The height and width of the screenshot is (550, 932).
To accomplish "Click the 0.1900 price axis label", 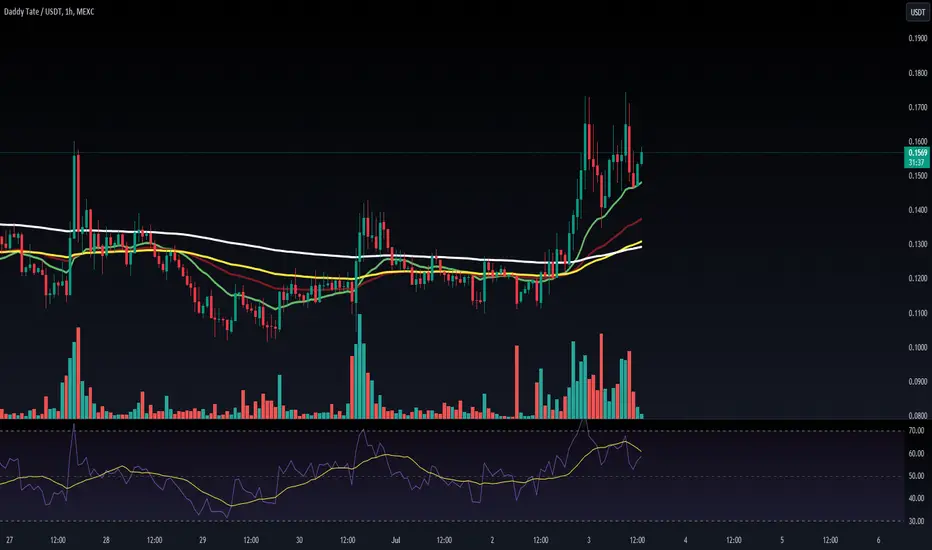I will (918, 38).
